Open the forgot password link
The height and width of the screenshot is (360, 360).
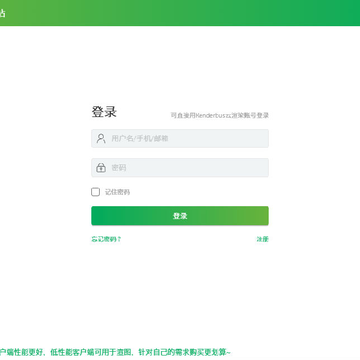(106, 239)
